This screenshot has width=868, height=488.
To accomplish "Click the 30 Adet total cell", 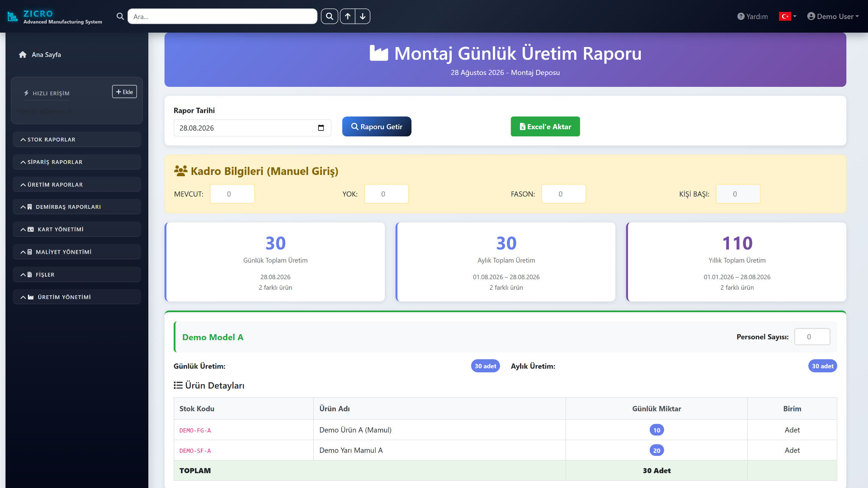I will coord(657,471).
